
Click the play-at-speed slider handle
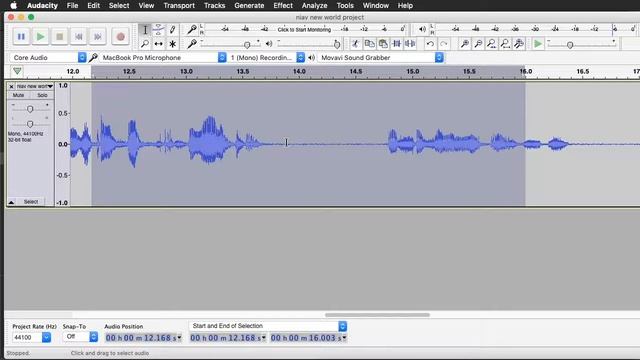[570, 44]
